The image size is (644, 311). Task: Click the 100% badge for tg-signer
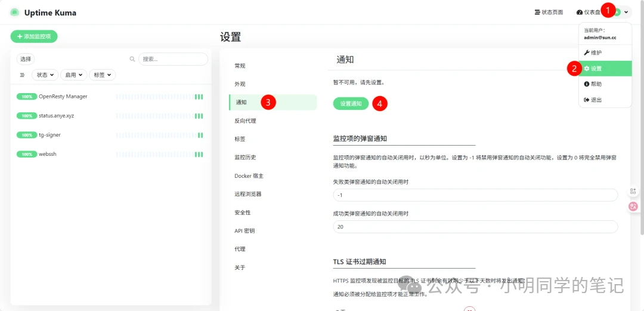pos(27,135)
